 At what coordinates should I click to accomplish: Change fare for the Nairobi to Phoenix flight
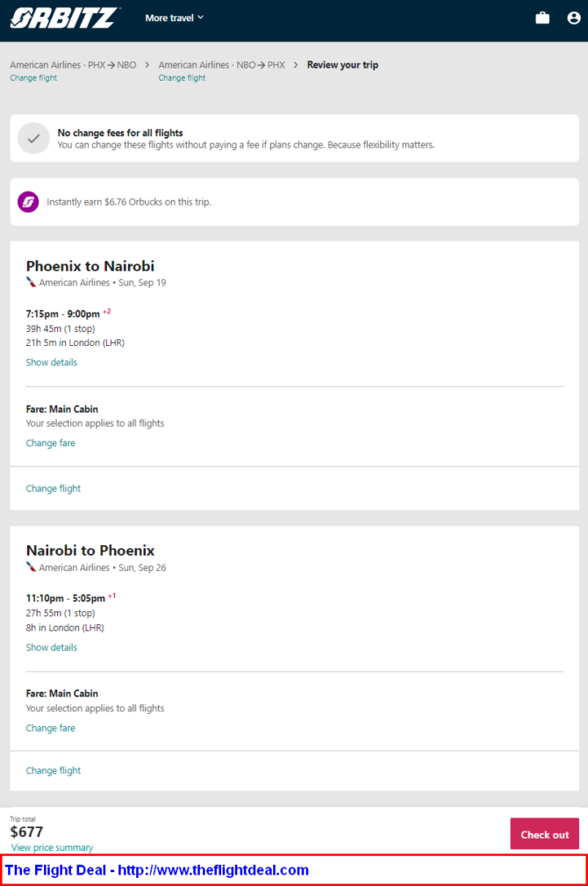(50, 728)
